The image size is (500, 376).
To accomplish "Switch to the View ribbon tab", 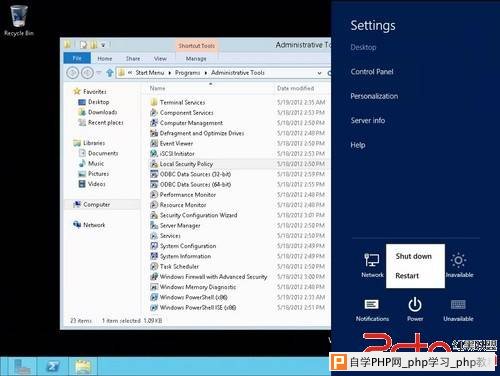I will point(160,58).
